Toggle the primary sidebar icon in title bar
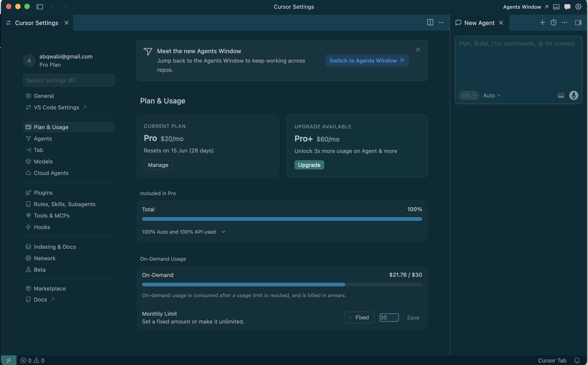This screenshot has height=365, width=588. (40, 7)
